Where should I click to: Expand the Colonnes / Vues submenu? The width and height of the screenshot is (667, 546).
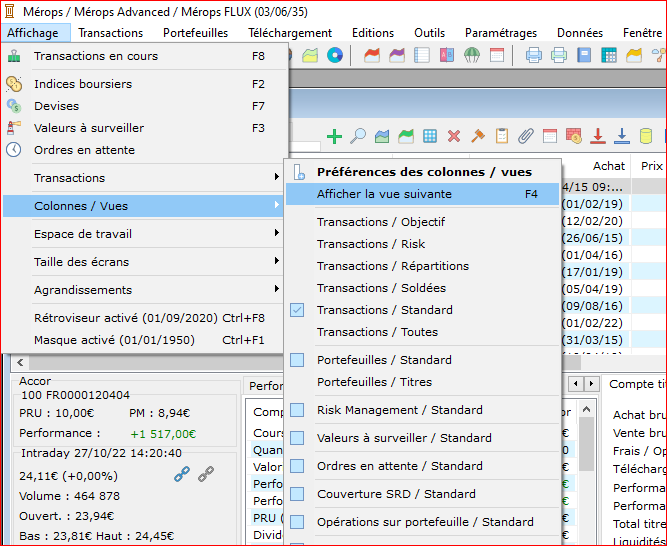click(143, 206)
